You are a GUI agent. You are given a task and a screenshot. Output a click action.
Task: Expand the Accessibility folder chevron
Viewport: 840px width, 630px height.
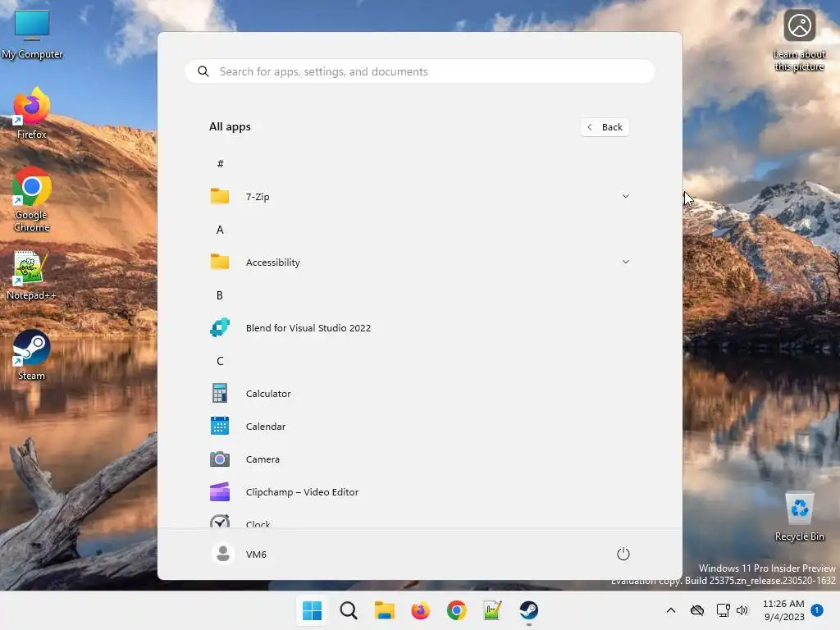pos(625,262)
